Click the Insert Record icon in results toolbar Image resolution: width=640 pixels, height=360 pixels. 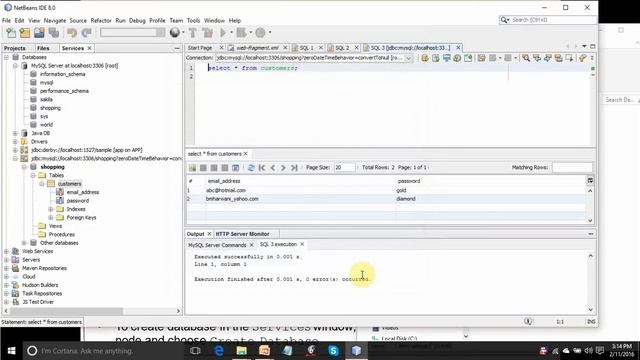pos(192,168)
